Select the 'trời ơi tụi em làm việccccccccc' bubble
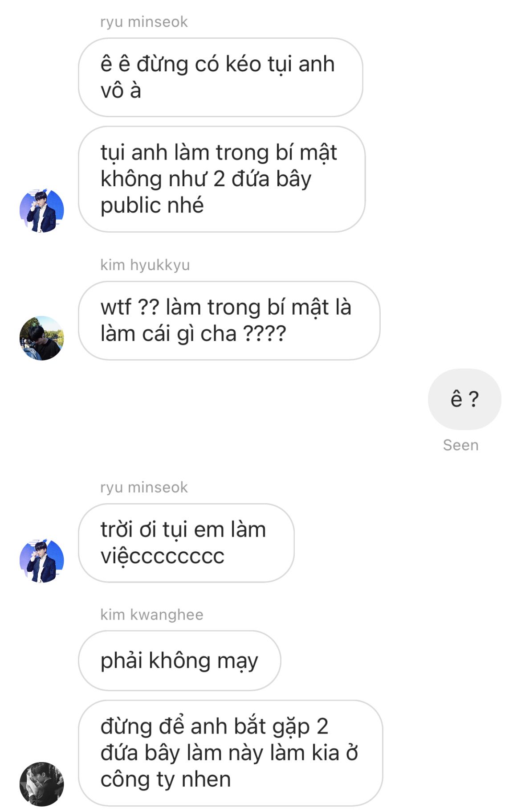Image resolution: width=521 pixels, height=812 pixels. pos(186,543)
